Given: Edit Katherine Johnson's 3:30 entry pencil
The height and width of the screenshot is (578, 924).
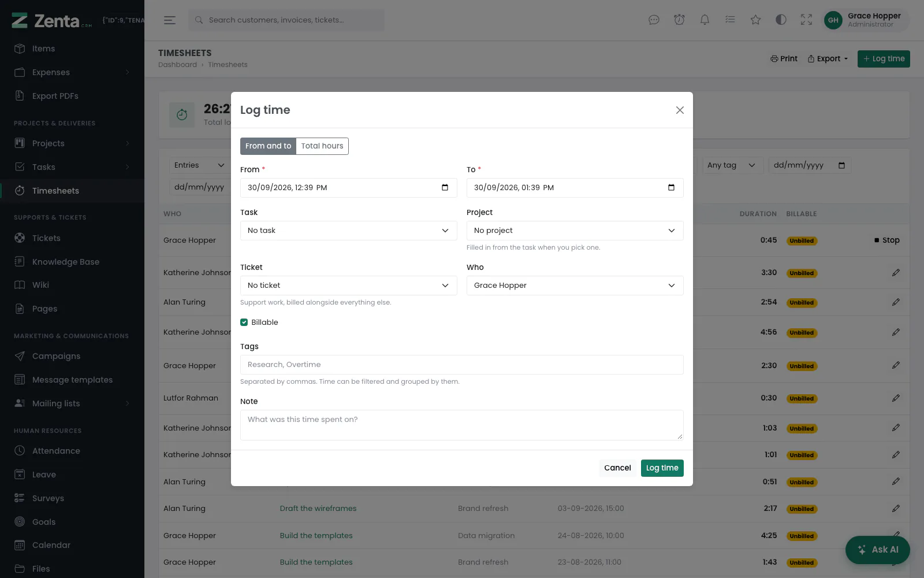Looking at the screenshot, I should click(896, 272).
